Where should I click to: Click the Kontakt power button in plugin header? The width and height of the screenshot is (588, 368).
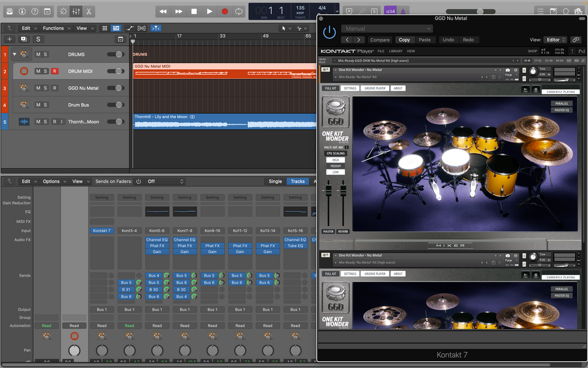[329, 31]
